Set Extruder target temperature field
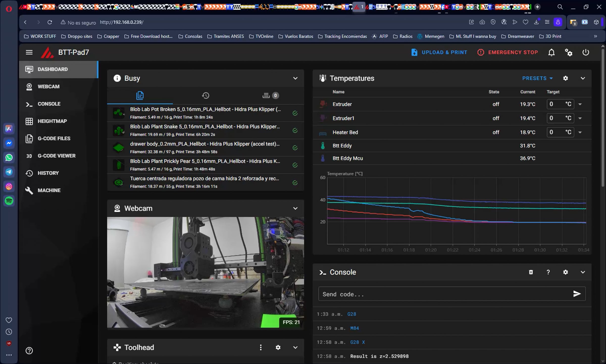This screenshot has height=364, width=606. [560, 104]
